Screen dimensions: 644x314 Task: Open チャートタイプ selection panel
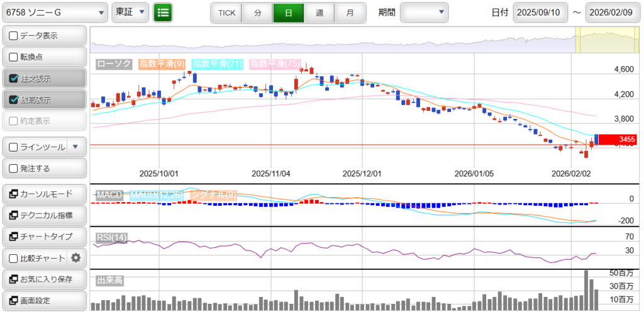pyautogui.click(x=44, y=237)
